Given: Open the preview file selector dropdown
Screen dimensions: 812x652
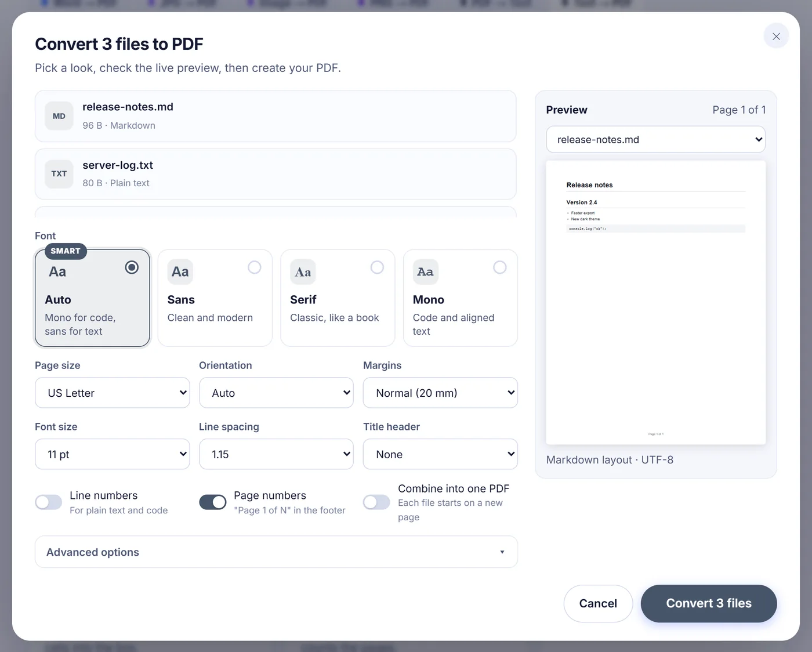Looking at the screenshot, I should 656,139.
